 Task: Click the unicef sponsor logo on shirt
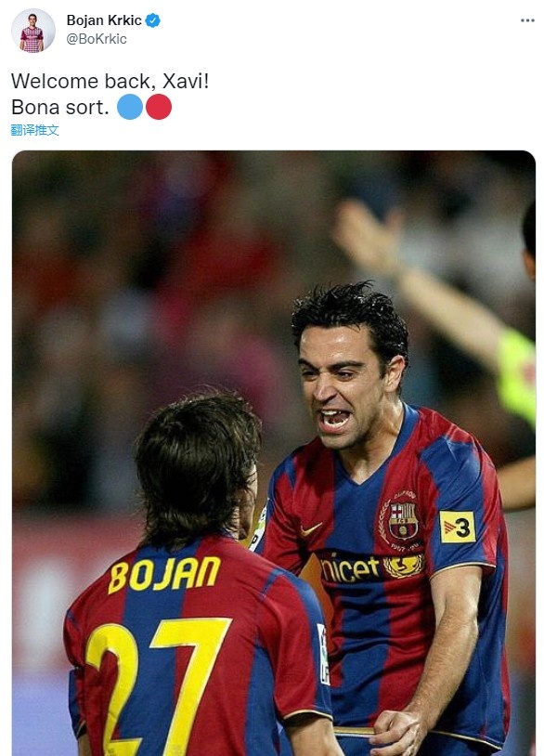tap(372, 567)
